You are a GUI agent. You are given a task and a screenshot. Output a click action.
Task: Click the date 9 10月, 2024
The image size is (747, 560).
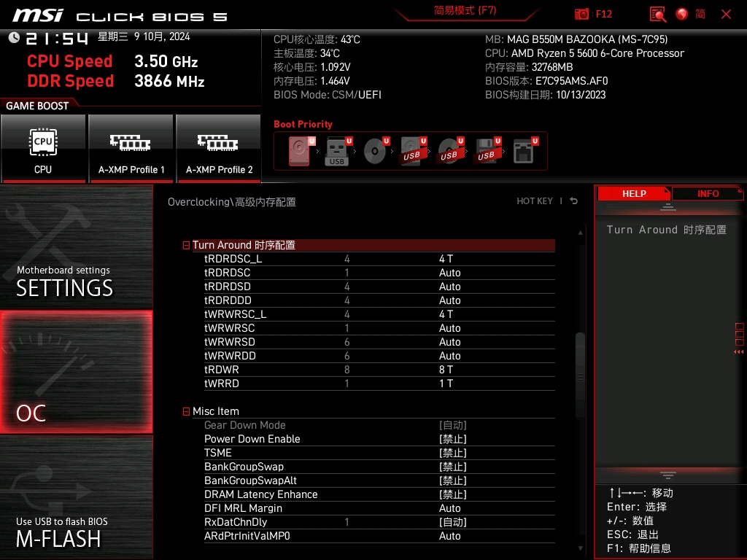click(x=162, y=36)
